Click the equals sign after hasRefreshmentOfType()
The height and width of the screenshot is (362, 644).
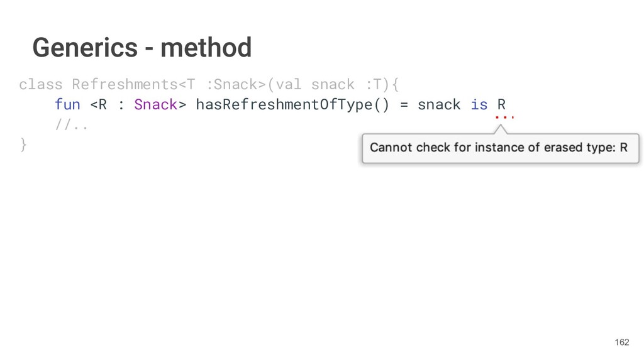pyautogui.click(x=404, y=104)
